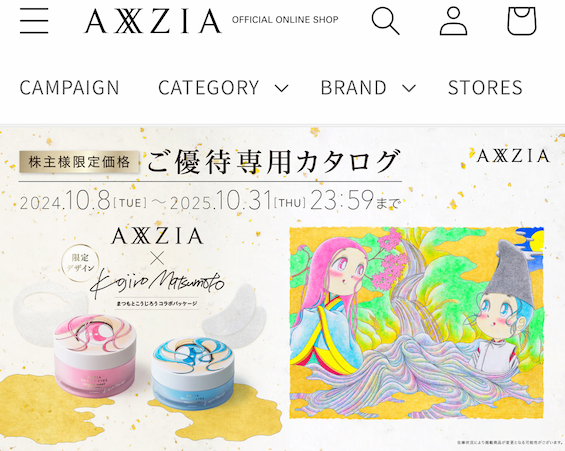Click the AXXZIA header logo
565x451 pixels.
tap(153, 21)
